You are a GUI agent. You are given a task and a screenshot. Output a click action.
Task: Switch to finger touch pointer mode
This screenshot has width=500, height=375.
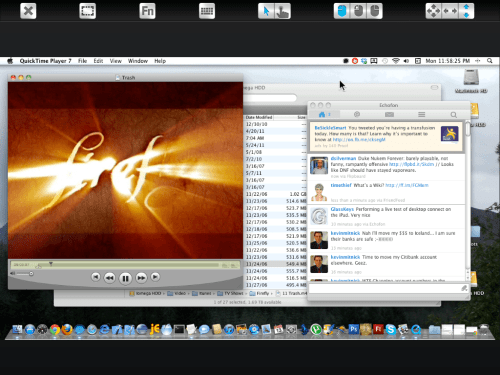[283, 11]
